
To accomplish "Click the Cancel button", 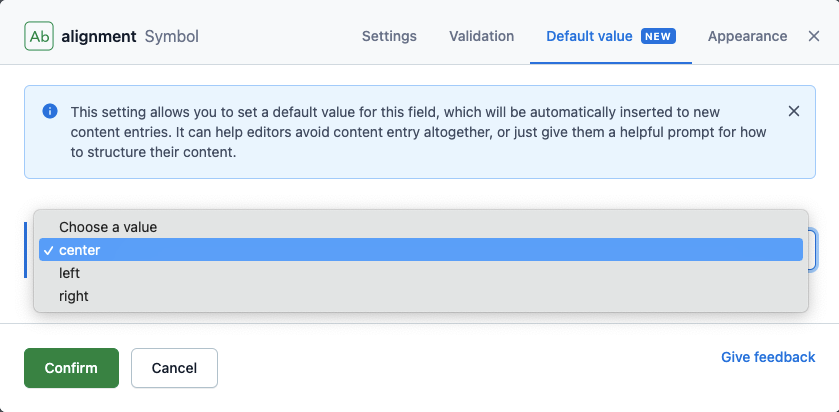I will click(174, 368).
